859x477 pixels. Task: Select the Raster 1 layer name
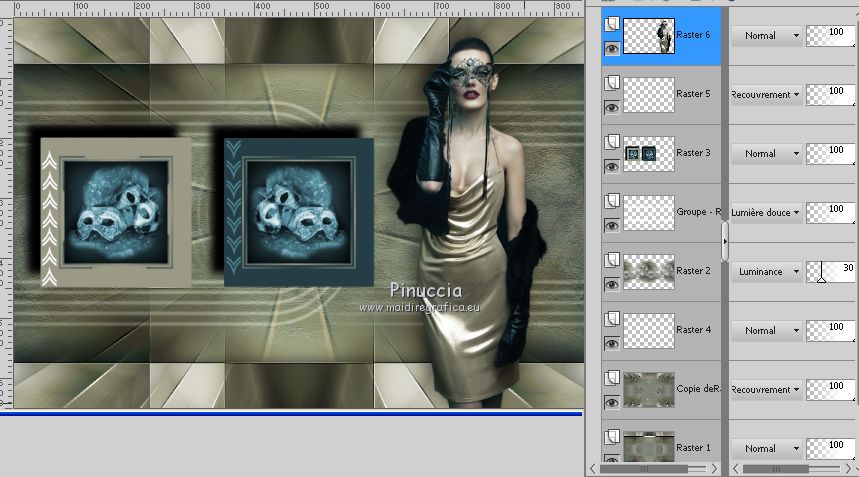pyautogui.click(x=693, y=447)
